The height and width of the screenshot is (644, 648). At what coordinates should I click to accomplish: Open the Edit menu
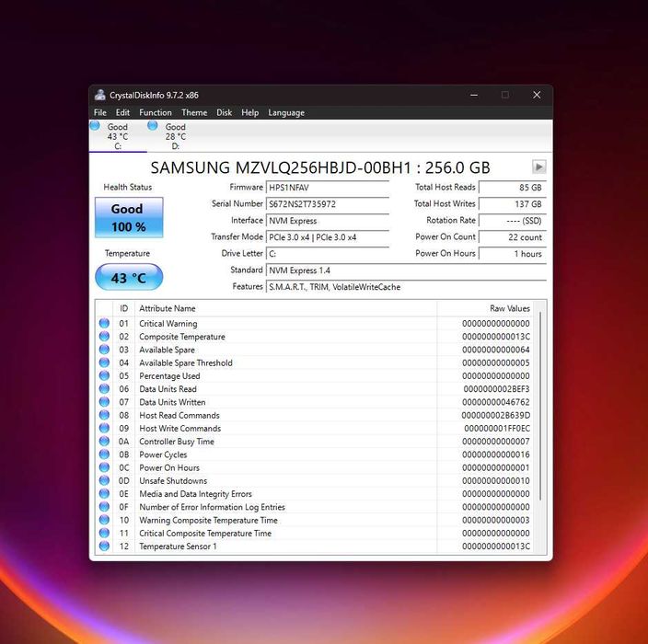tap(122, 112)
